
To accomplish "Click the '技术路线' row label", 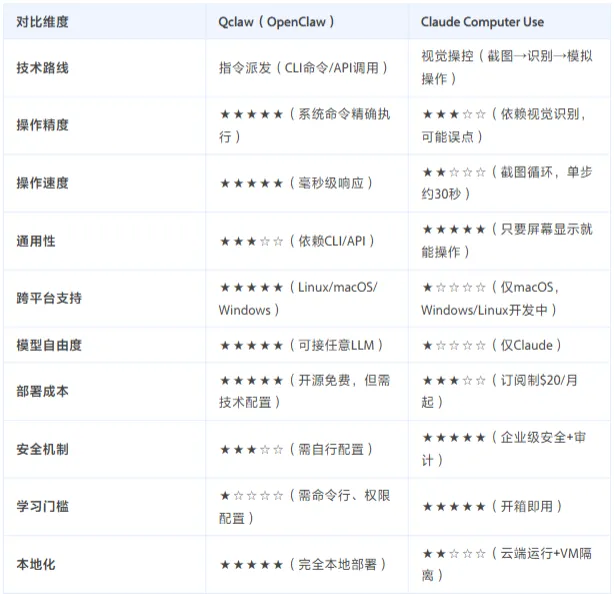I will point(42,68).
